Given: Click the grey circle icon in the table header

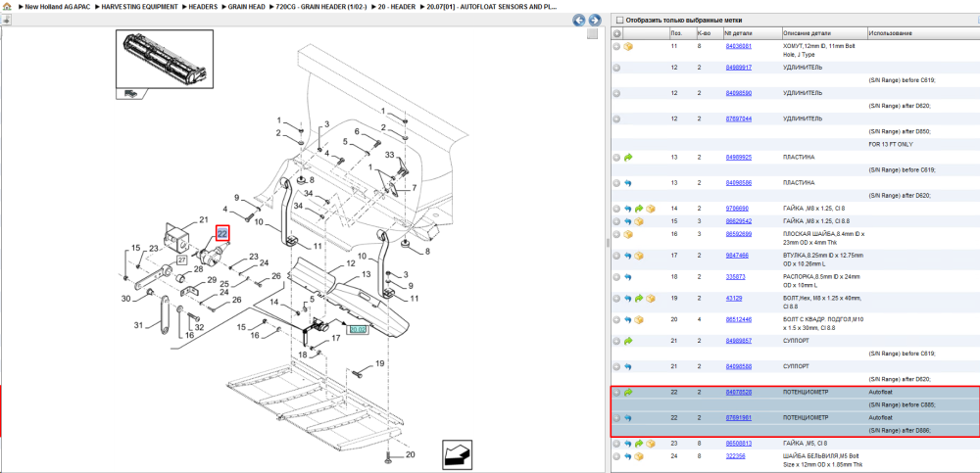Looking at the screenshot, I should 616,33.
